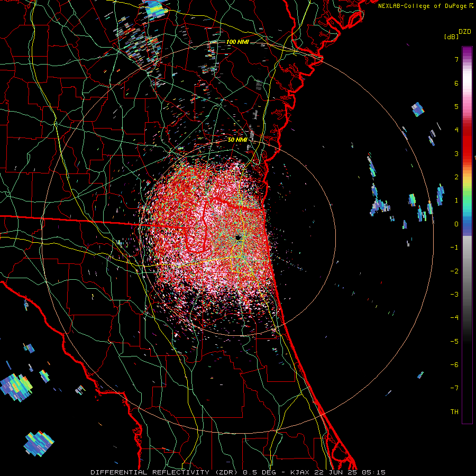Click legend value 3
This screenshot has width=476, height=476.
click(x=456, y=153)
